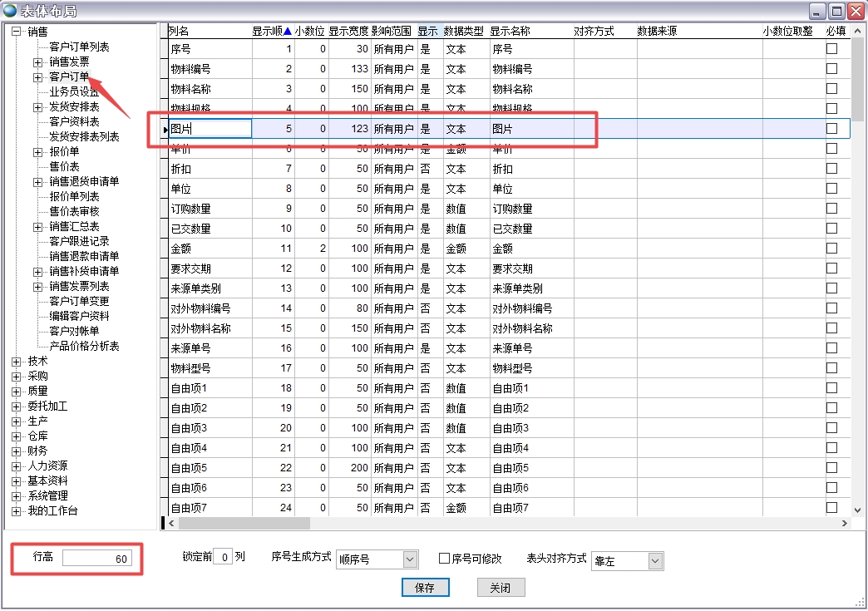Select 产品价格分析表 in sidebar tree
Viewport: 868px width, 611px height.
pos(84,346)
